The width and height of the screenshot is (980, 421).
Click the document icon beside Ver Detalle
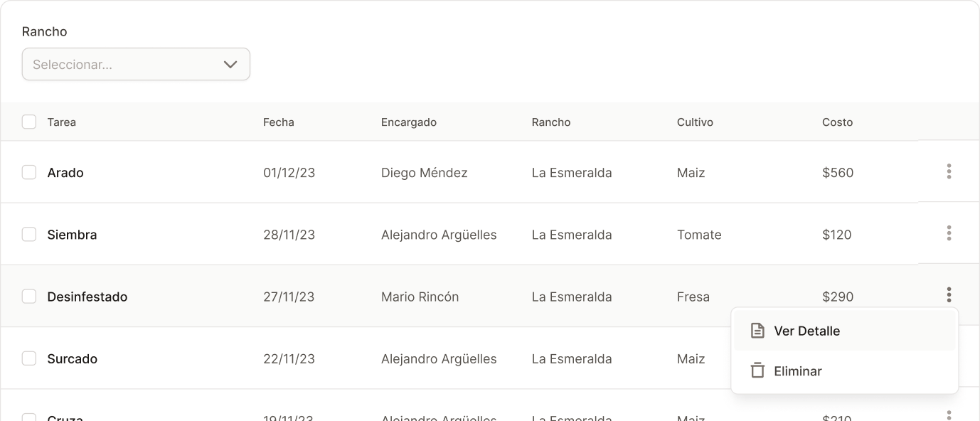(x=757, y=331)
